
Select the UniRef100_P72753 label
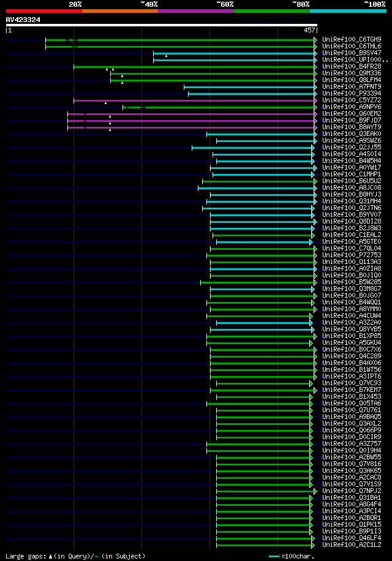click(352, 255)
